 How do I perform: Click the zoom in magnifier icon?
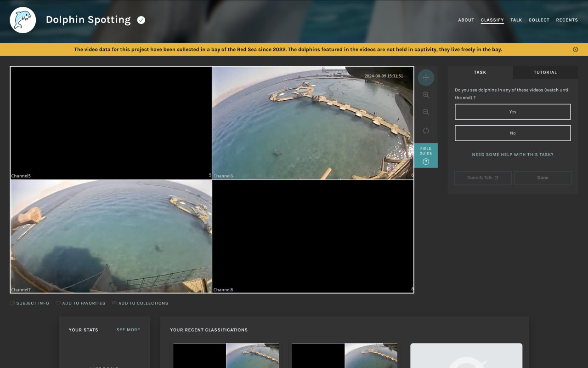[x=426, y=95]
